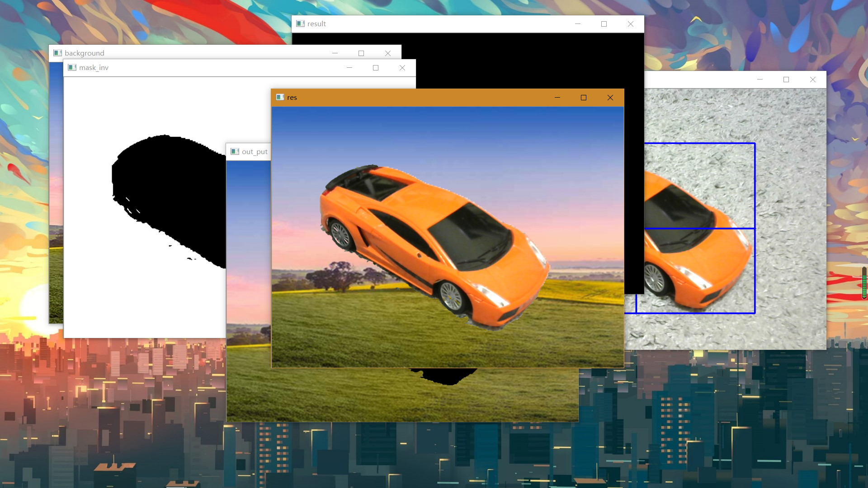
Task: Maximize the background window
Action: coord(361,53)
